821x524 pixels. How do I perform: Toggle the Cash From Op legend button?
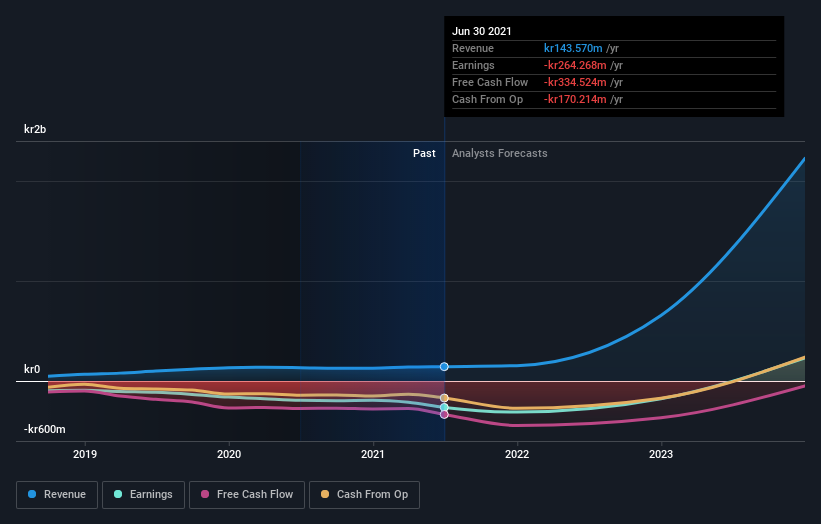[x=364, y=495]
